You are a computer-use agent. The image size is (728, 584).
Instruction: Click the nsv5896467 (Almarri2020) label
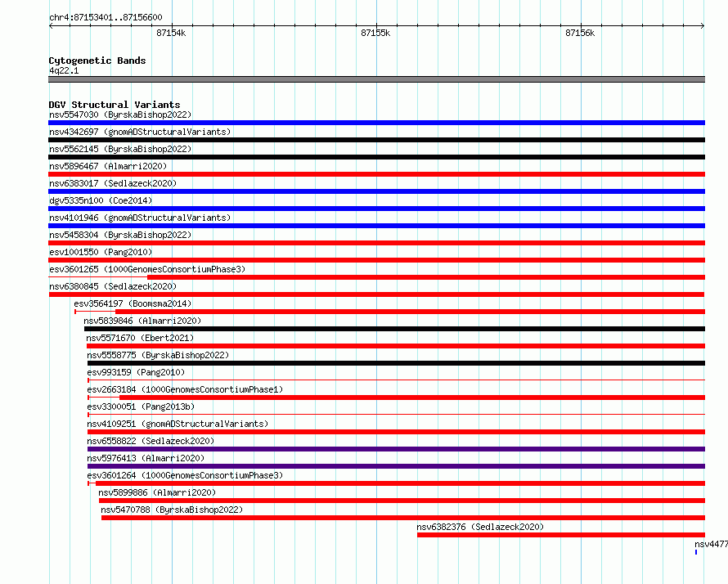pyautogui.click(x=108, y=166)
